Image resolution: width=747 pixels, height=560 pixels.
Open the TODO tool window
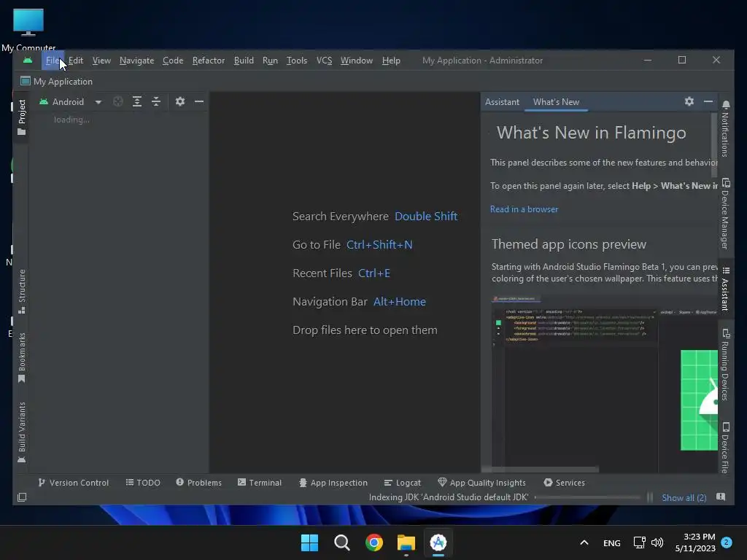tap(143, 483)
